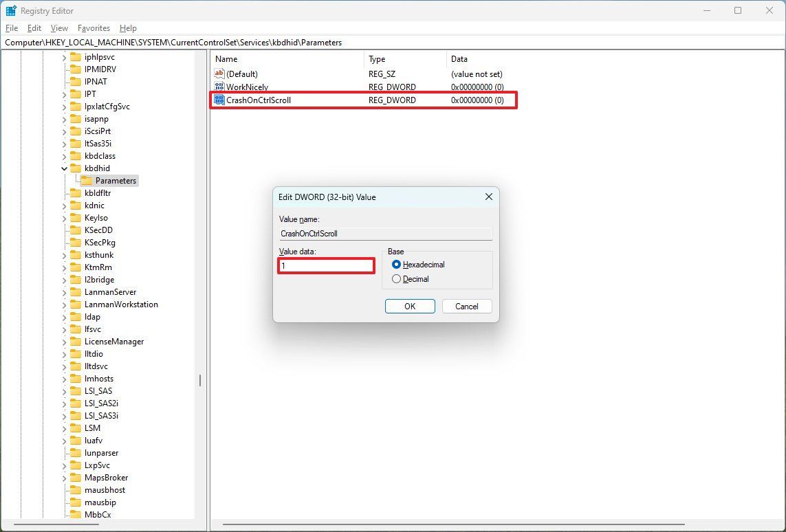Open the File menu

(12, 28)
